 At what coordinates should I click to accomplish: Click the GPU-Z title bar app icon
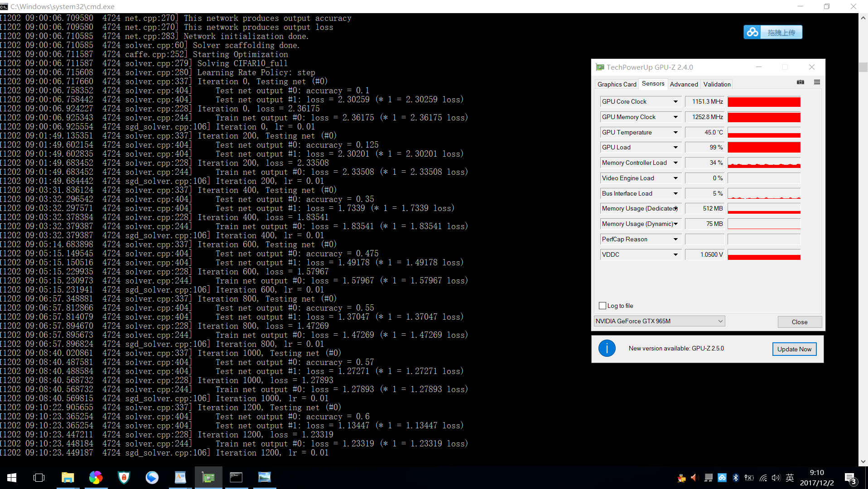[x=600, y=67]
